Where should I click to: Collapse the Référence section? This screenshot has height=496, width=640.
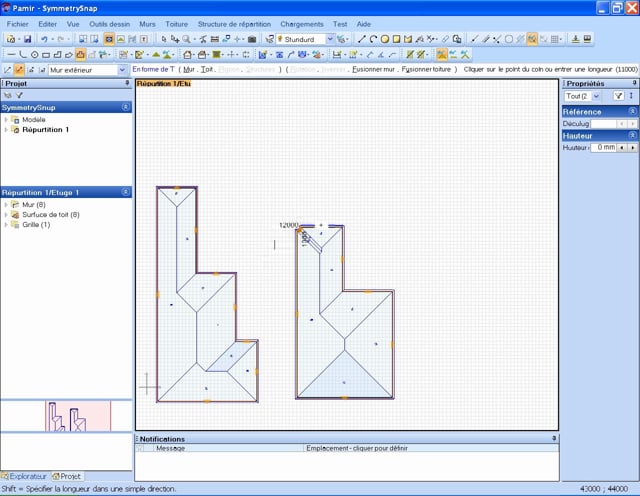[x=632, y=111]
